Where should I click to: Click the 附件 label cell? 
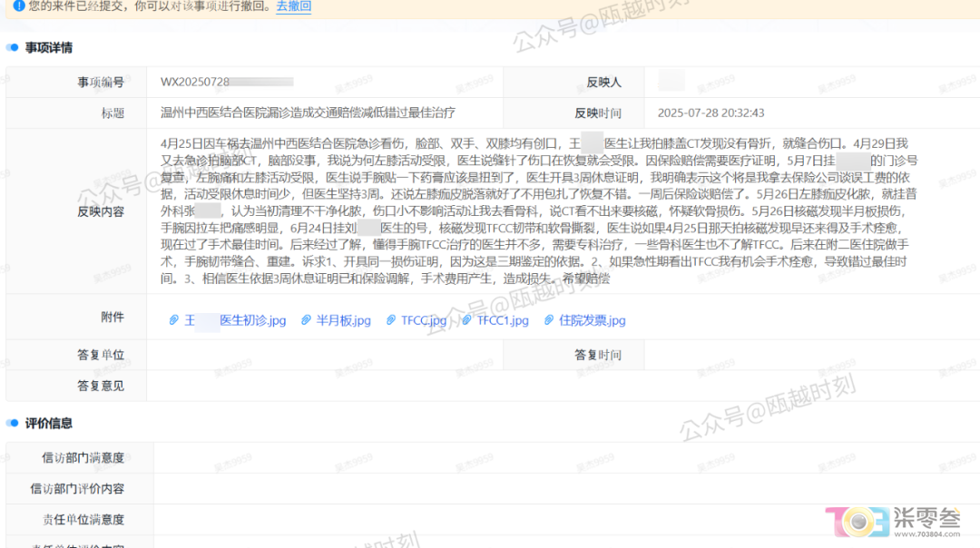click(x=76, y=318)
